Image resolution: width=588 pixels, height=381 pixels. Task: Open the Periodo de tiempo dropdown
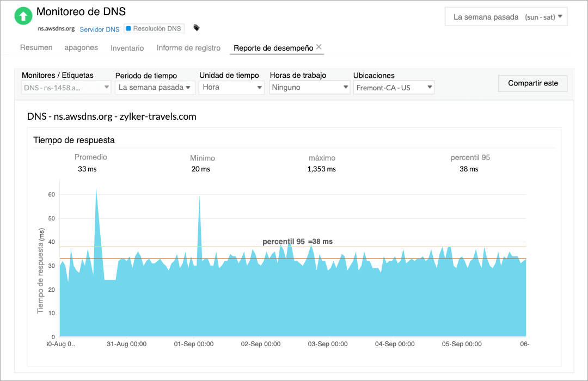click(155, 87)
